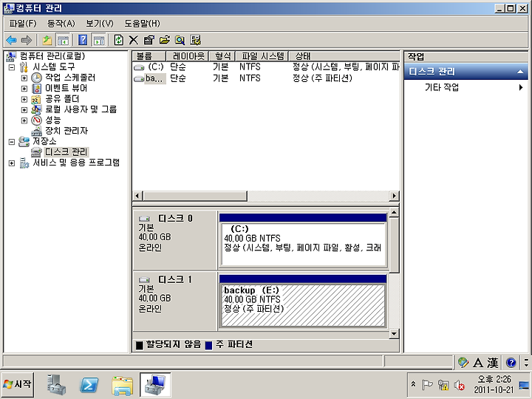The image size is (532, 399).
Task: Sort by the 레이아웃 column header
Action: point(188,56)
